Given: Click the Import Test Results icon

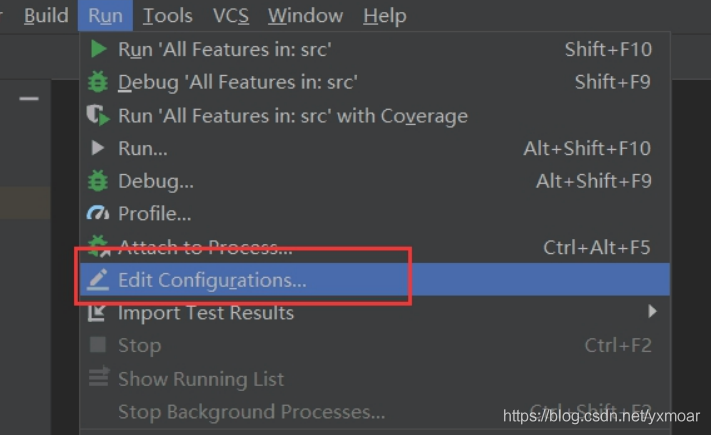Looking at the screenshot, I should click(98, 313).
